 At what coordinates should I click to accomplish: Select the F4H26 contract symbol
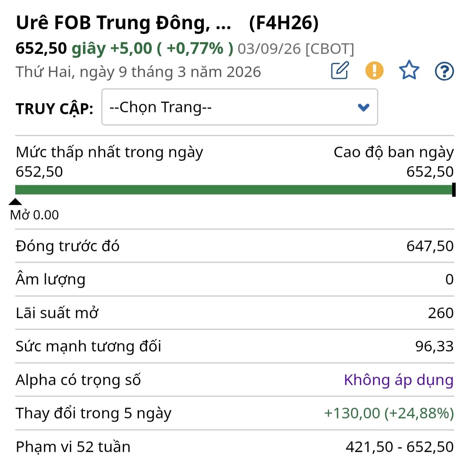click(284, 23)
